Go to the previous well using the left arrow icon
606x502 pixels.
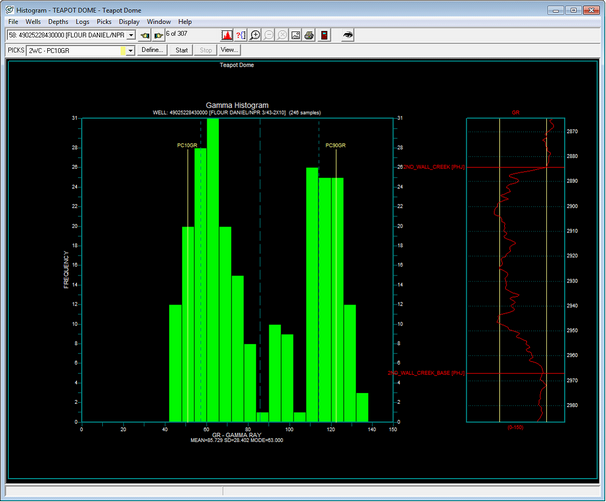(145, 35)
